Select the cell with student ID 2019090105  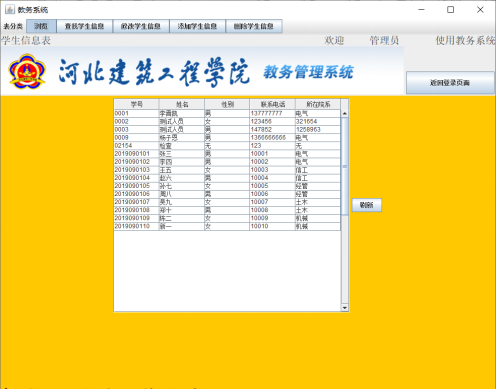(x=136, y=186)
